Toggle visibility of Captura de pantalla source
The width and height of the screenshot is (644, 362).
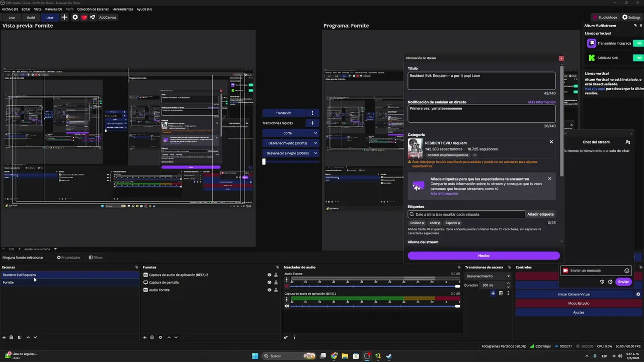click(x=269, y=283)
